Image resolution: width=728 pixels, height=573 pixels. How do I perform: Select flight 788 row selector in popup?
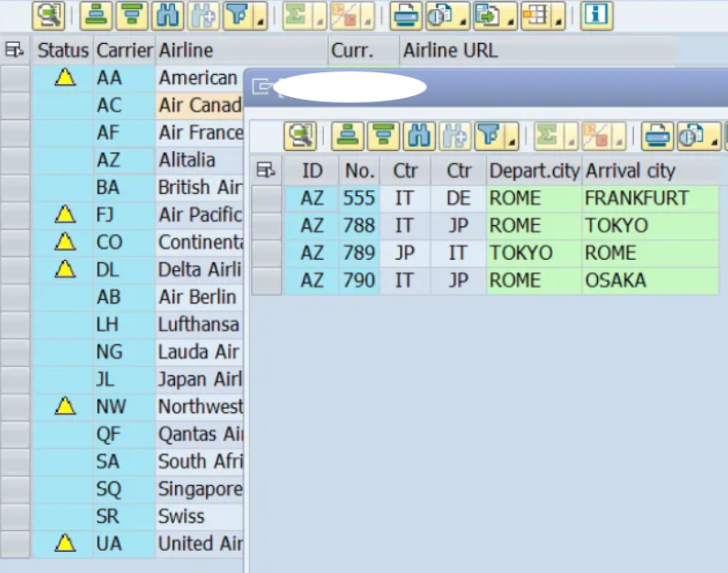point(266,226)
